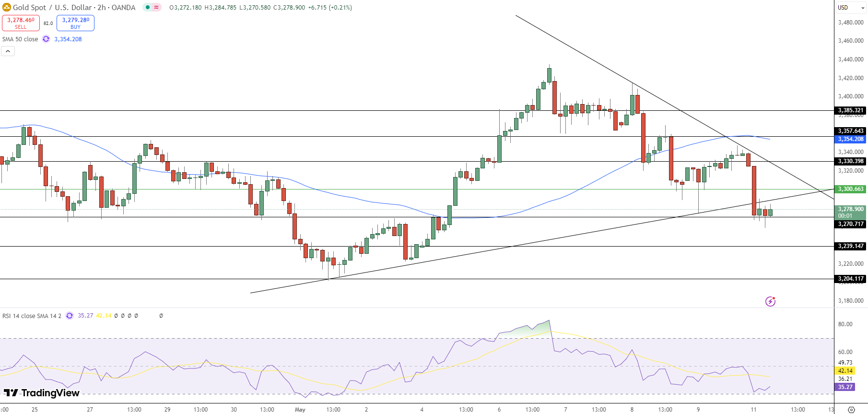Click the RSI indicator refresh icon

coord(70,316)
